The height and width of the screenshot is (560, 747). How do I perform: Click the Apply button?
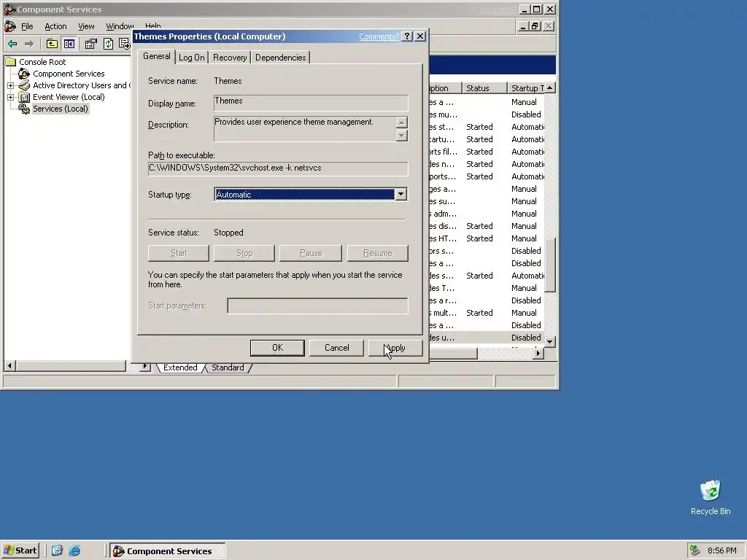tap(395, 348)
